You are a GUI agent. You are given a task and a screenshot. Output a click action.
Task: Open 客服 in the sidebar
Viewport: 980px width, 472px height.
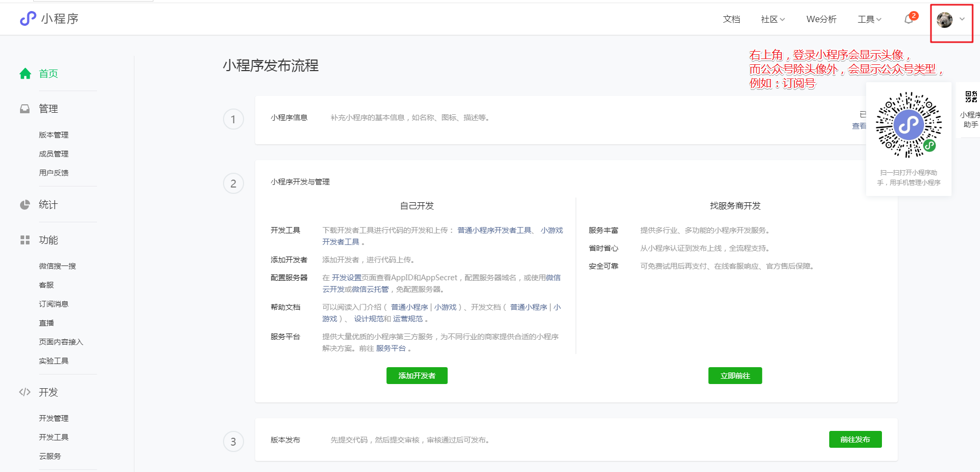coord(46,285)
